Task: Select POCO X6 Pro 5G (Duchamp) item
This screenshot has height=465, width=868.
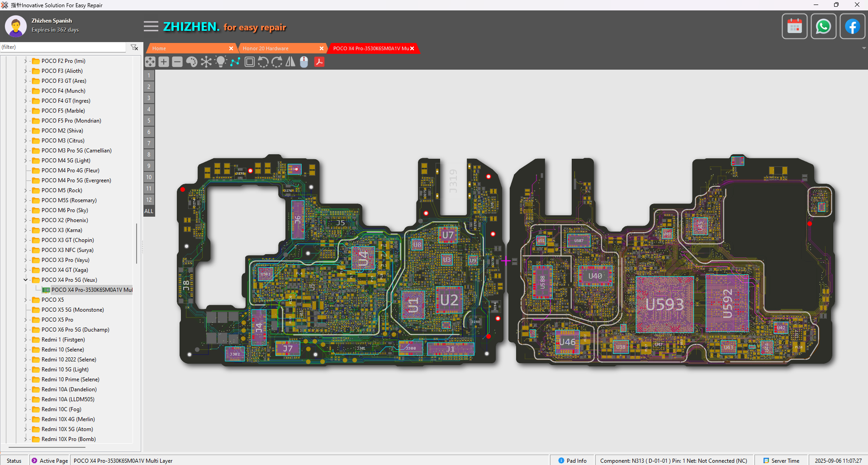Action: (x=75, y=329)
